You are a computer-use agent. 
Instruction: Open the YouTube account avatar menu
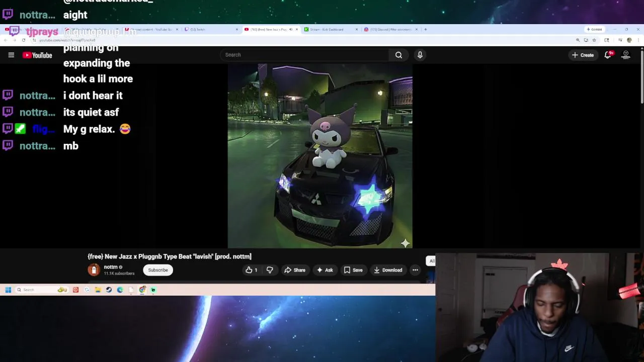tap(626, 55)
